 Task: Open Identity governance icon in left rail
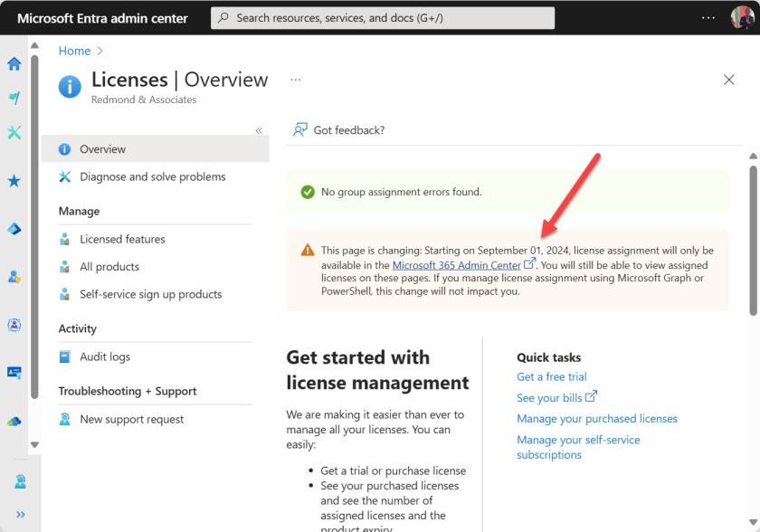click(14, 325)
